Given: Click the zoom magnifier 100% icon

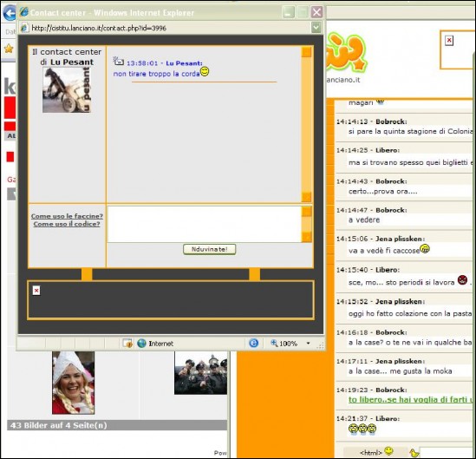Looking at the screenshot, I should [x=274, y=344].
